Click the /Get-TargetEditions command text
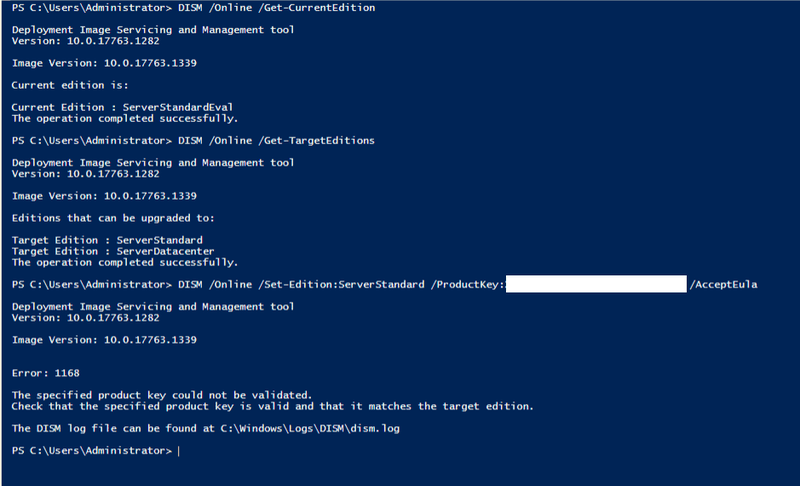The image size is (800, 486). tap(316, 141)
